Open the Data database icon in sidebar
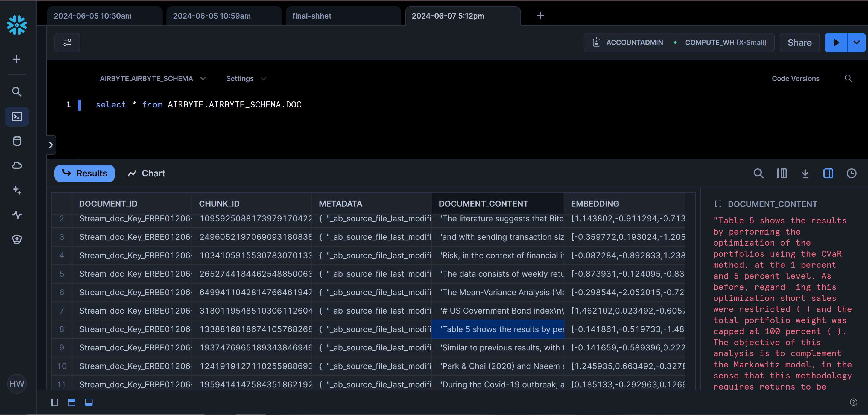868x415 pixels. coord(17,141)
